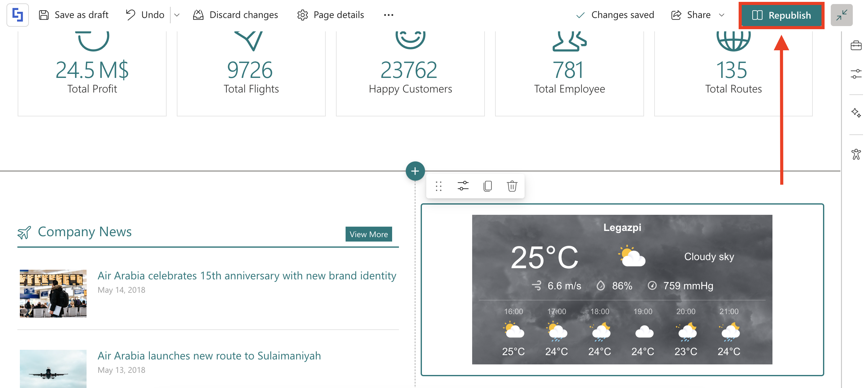Viewport: 868px width, 388px height.
Task: Open the Air Arabia 15th anniversary article
Action: click(246, 275)
